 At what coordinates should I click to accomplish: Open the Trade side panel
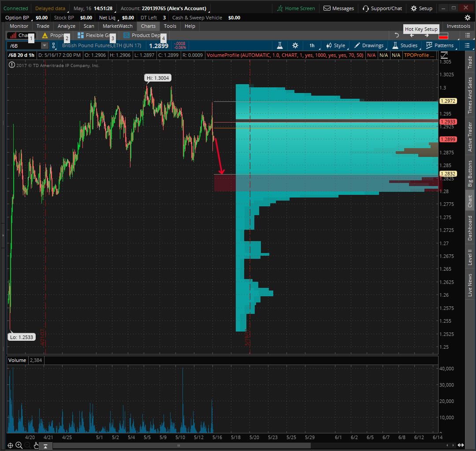[x=470, y=63]
